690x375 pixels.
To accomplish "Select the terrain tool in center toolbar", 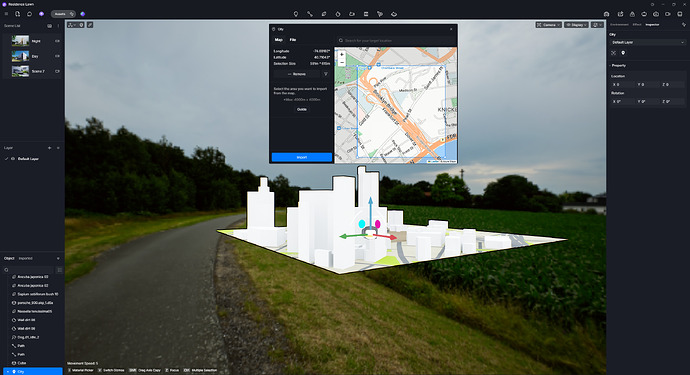I will click(352, 14).
